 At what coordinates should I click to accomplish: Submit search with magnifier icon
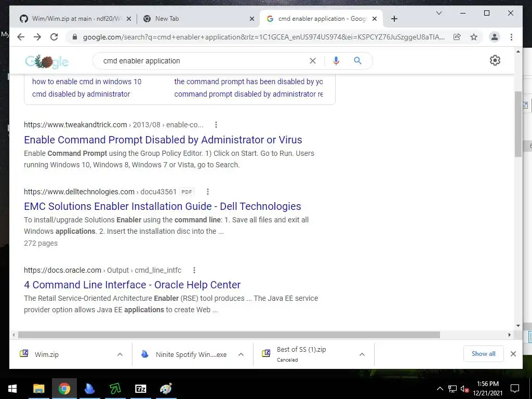357,61
